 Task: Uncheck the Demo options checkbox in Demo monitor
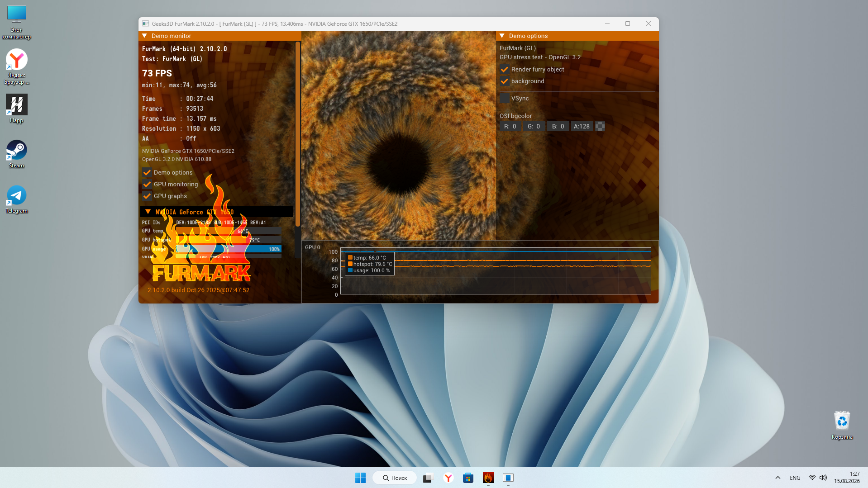[x=147, y=172]
